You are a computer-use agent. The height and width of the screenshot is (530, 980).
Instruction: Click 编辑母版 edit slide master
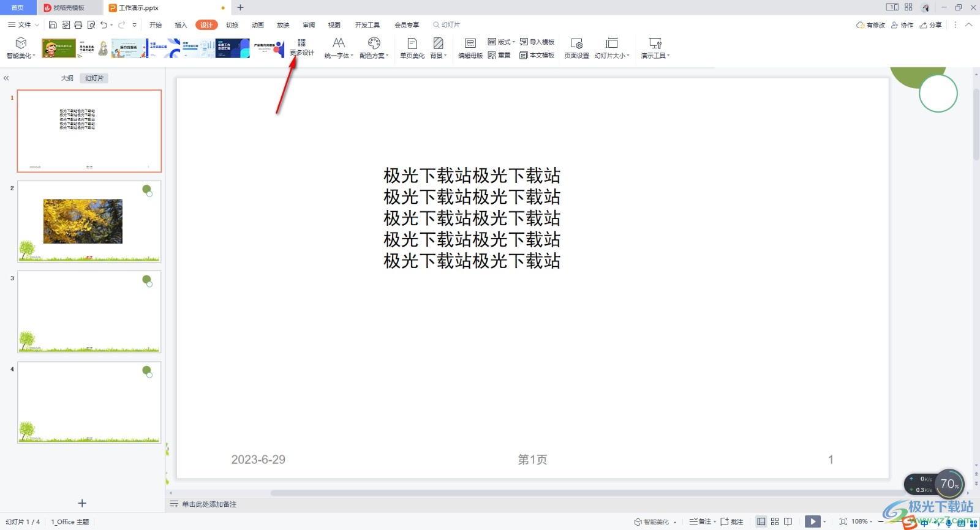click(x=470, y=48)
